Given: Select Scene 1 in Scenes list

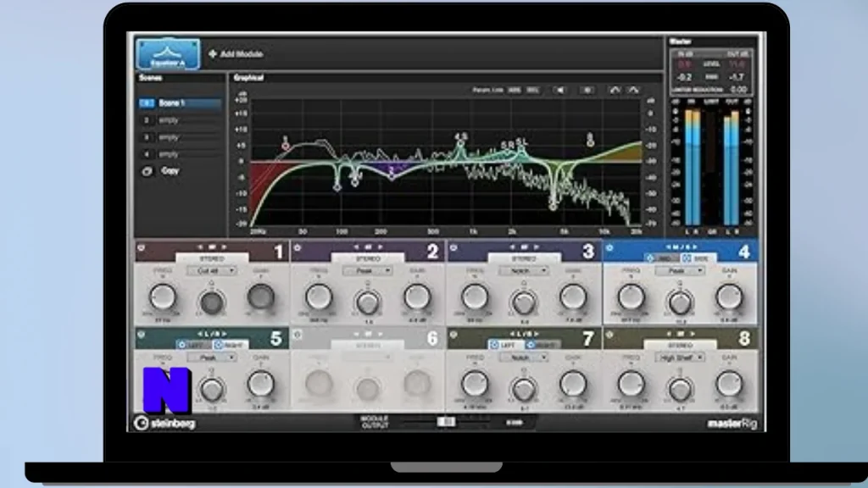Looking at the screenshot, I should (181, 103).
